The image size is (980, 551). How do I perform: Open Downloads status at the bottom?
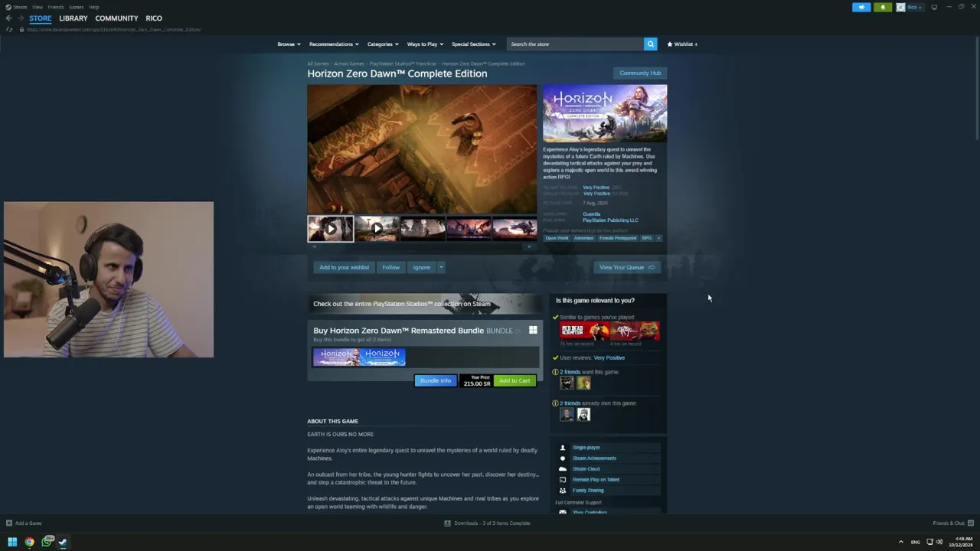pyautogui.click(x=488, y=523)
